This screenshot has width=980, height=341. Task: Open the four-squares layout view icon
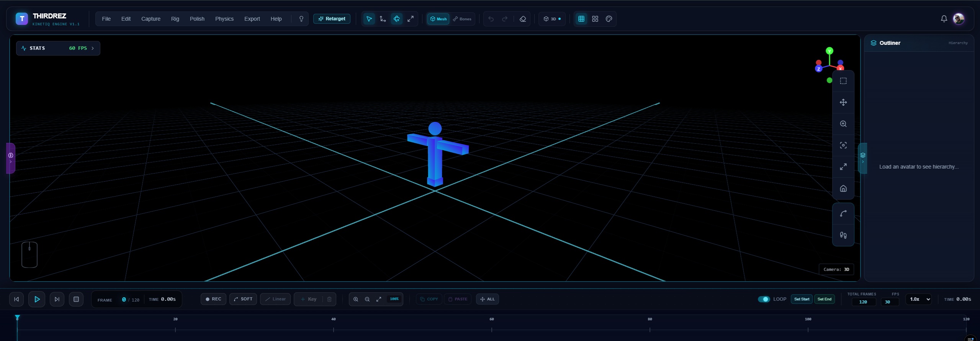click(595, 19)
